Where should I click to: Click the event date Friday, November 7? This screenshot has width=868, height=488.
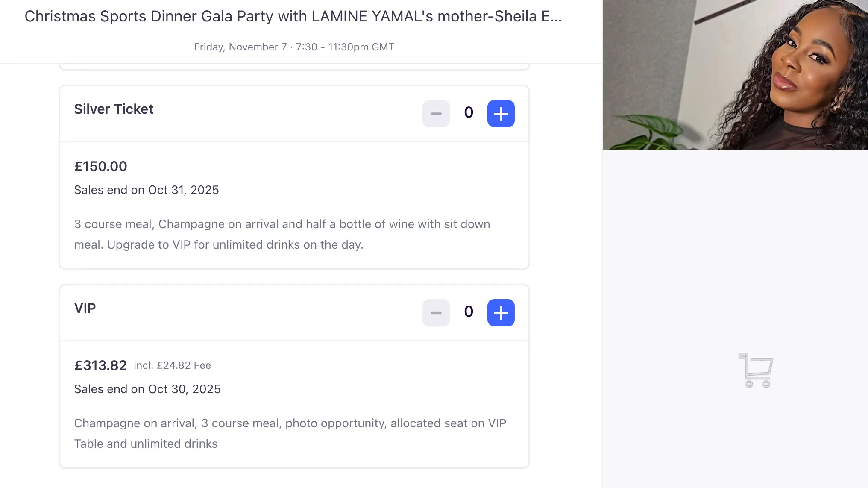(x=294, y=47)
